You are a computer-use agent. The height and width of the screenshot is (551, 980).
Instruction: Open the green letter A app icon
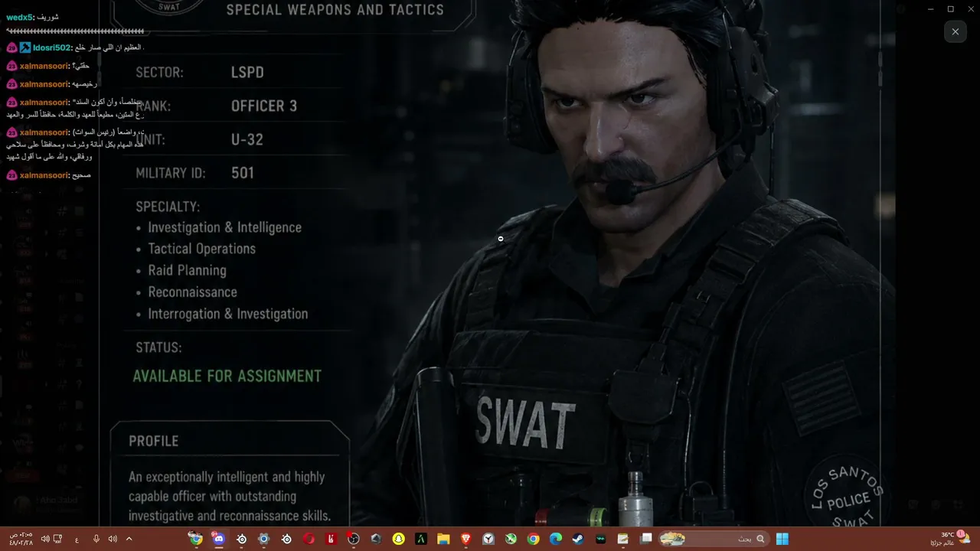point(420,539)
